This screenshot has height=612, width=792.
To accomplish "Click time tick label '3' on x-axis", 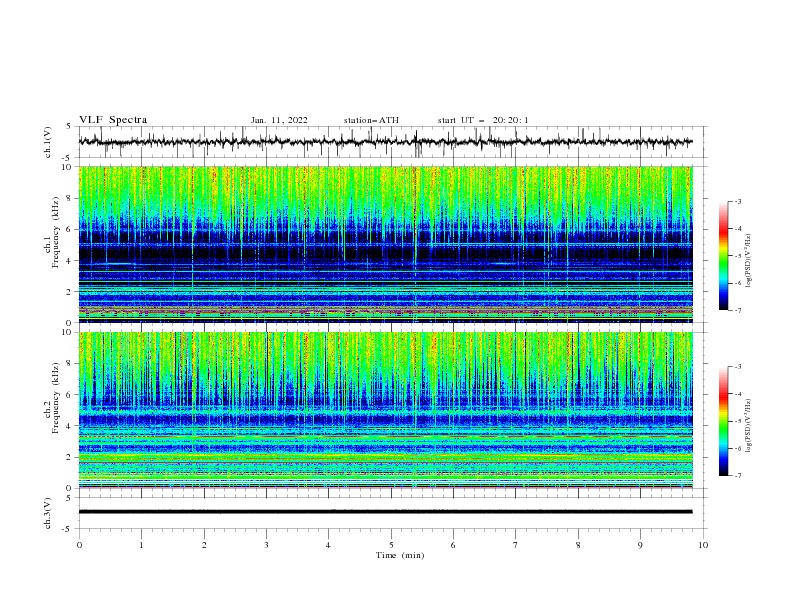I will (266, 545).
